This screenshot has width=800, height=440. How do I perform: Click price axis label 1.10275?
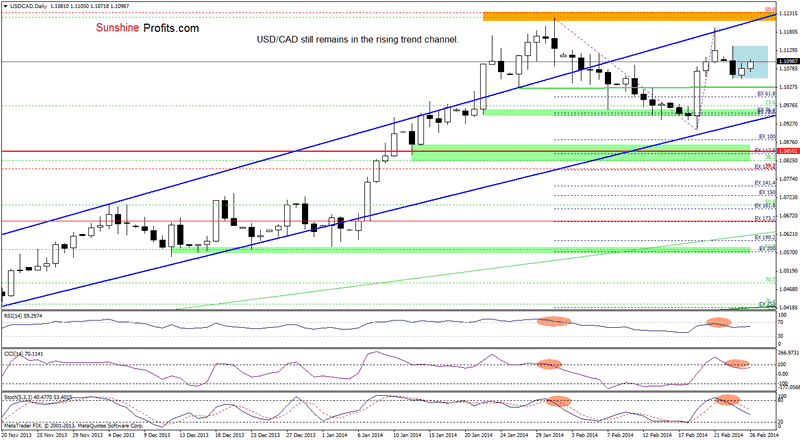coord(789,87)
